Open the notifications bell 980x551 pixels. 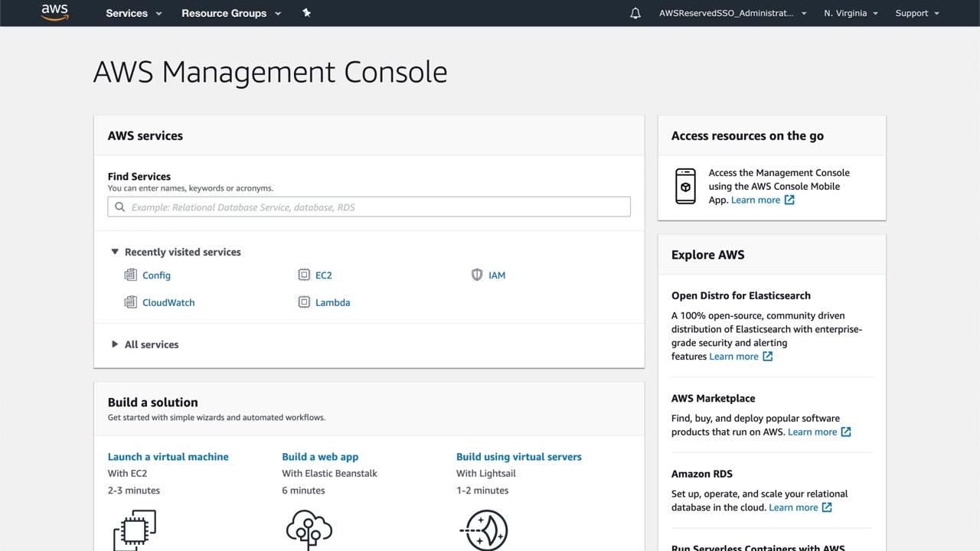click(635, 13)
